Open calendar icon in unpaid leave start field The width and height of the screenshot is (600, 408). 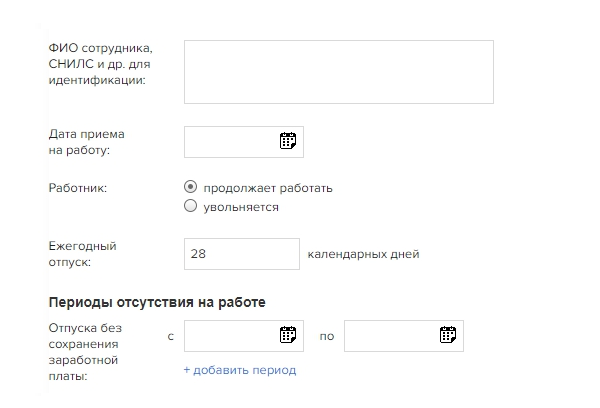[x=288, y=335]
